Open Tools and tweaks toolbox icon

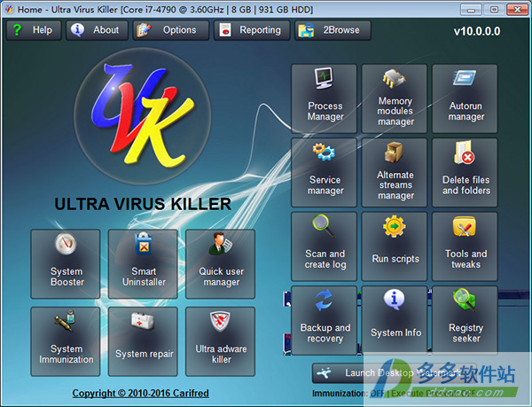(465, 227)
